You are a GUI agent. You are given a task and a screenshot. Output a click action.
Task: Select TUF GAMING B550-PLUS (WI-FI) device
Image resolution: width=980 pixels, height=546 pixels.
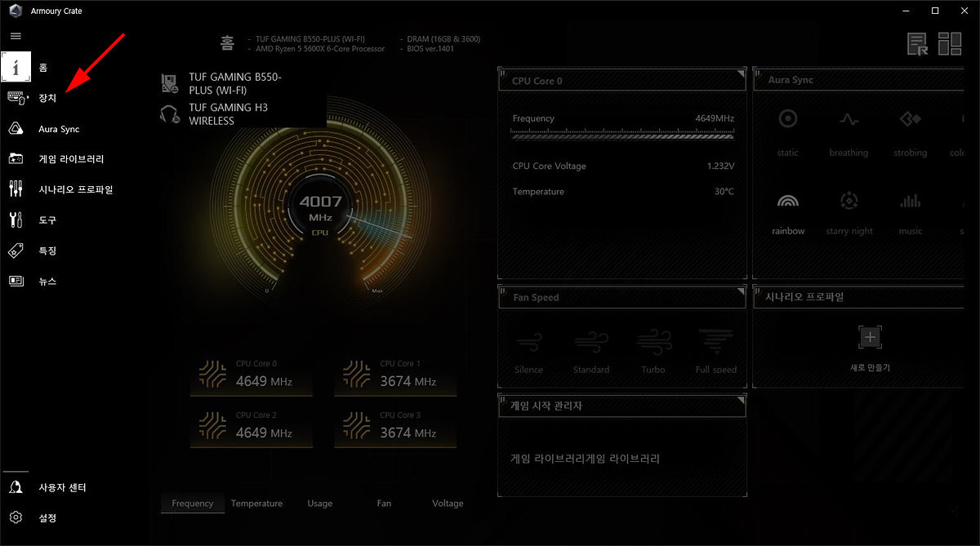[234, 83]
